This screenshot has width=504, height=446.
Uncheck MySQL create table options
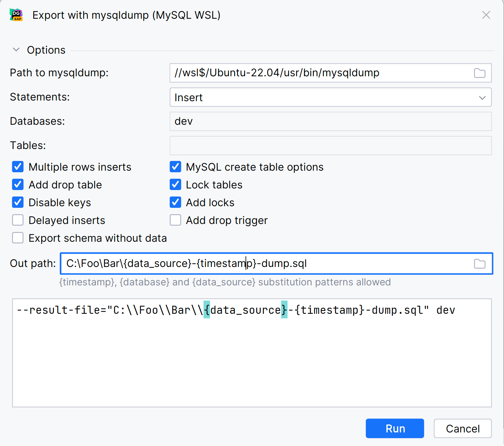(x=175, y=167)
